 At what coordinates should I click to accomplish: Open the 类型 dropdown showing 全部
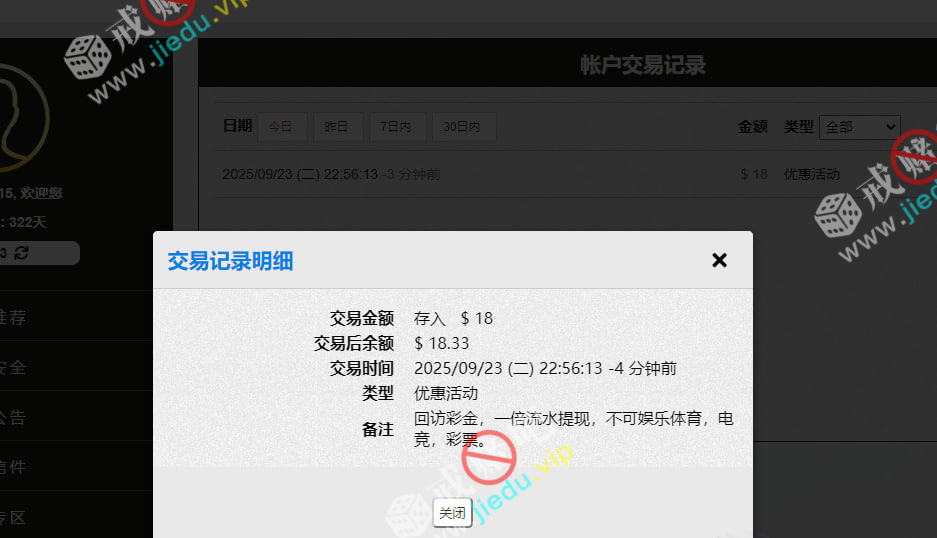[x=859, y=127]
